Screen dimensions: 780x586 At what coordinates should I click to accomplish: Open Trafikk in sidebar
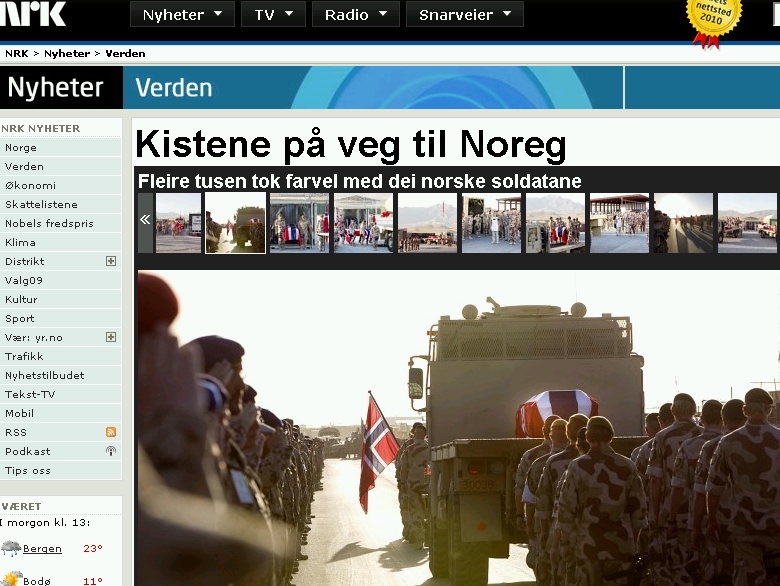coord(61,357)
